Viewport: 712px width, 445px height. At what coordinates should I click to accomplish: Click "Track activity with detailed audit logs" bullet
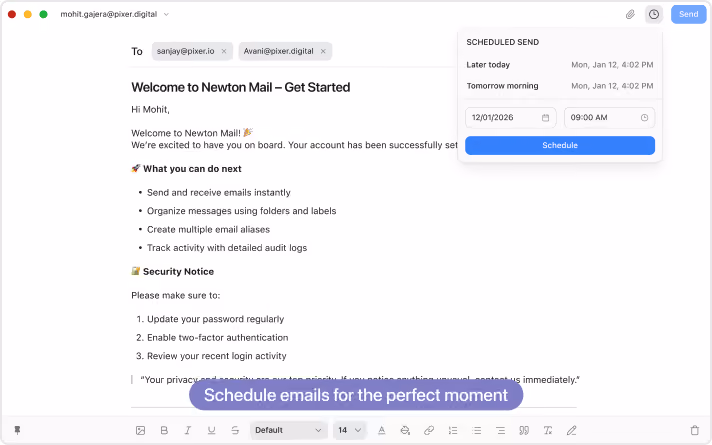pyautogui.click(x=227, y=248)
